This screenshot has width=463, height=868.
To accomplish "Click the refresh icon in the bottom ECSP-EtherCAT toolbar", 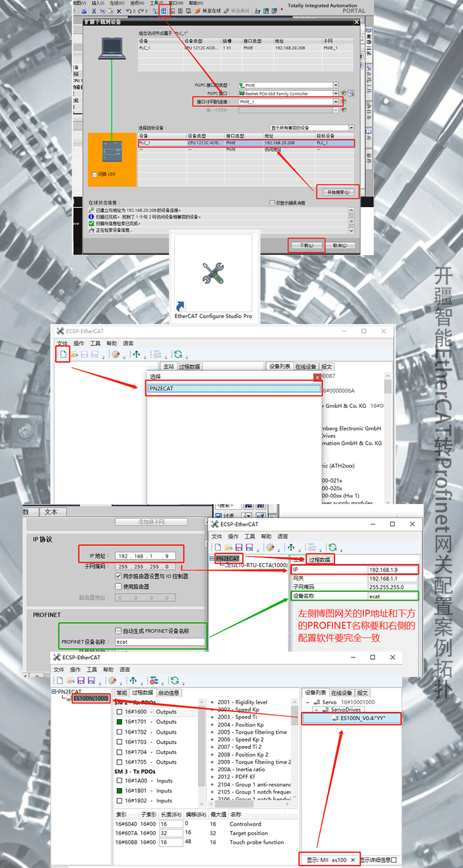I will [175, 681].
